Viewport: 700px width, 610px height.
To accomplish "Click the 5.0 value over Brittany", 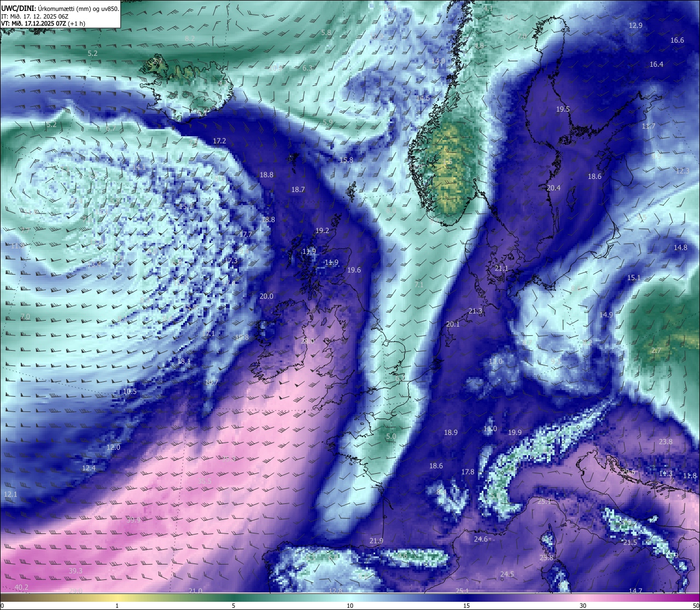I will (391, 437).
